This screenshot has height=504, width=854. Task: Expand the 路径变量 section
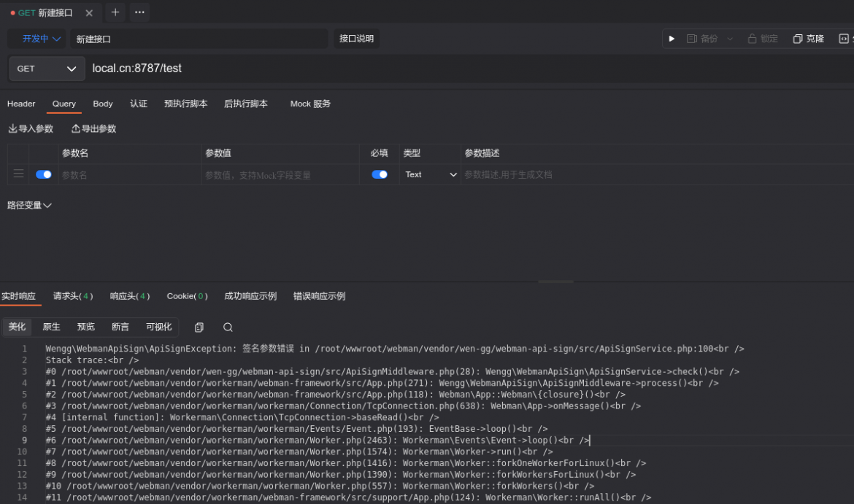(29, 205)
